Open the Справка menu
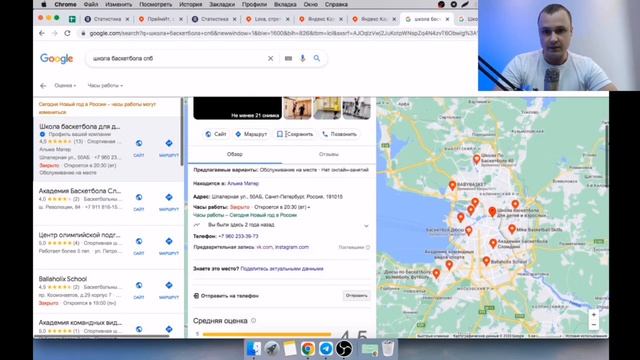Screen dimensions: 640x360 click(336, 4)
